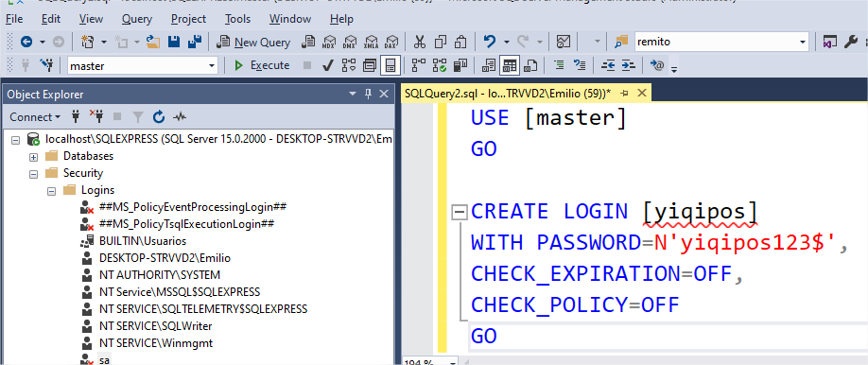This screenshot has height=365, width=868.
Task: Click the Copy icon
Action: click(x=441, y=43)
